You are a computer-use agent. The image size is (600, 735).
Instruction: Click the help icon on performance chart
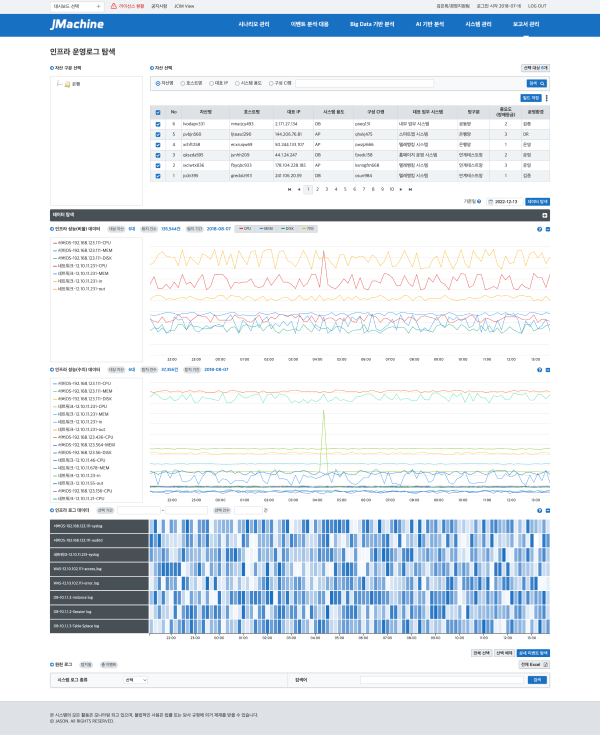pos(540,229)
